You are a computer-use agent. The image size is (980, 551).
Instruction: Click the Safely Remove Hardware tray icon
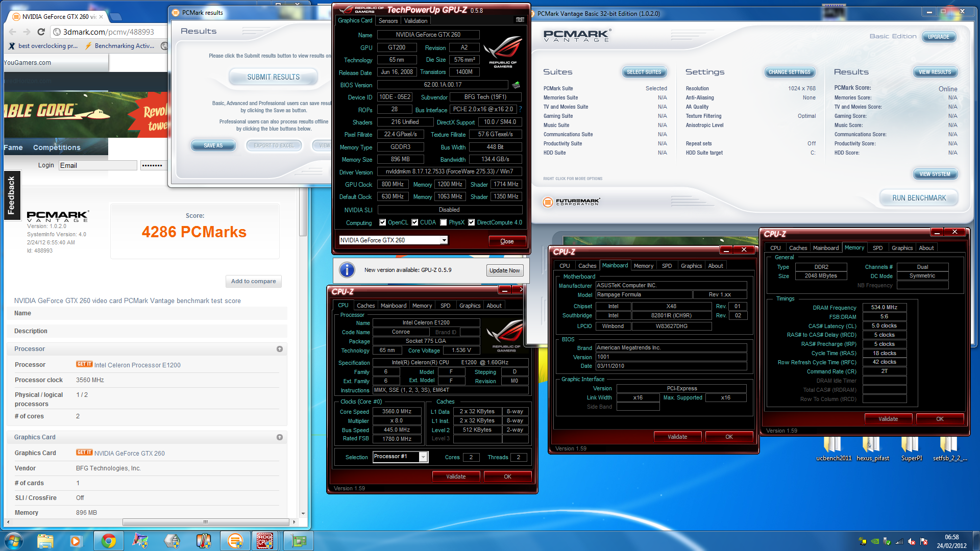point(887,541)
